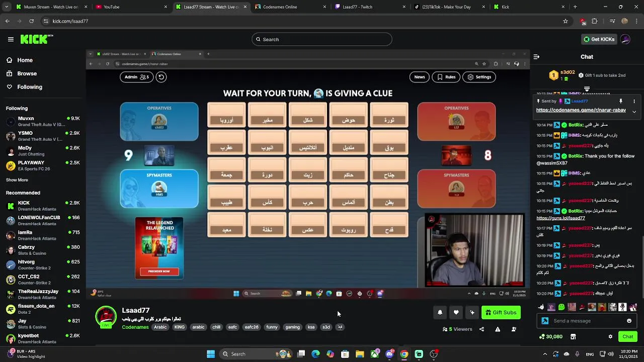Open the emoji picker in chat input
This screenshot has height=362, width=644.
[x=629, y=321]
